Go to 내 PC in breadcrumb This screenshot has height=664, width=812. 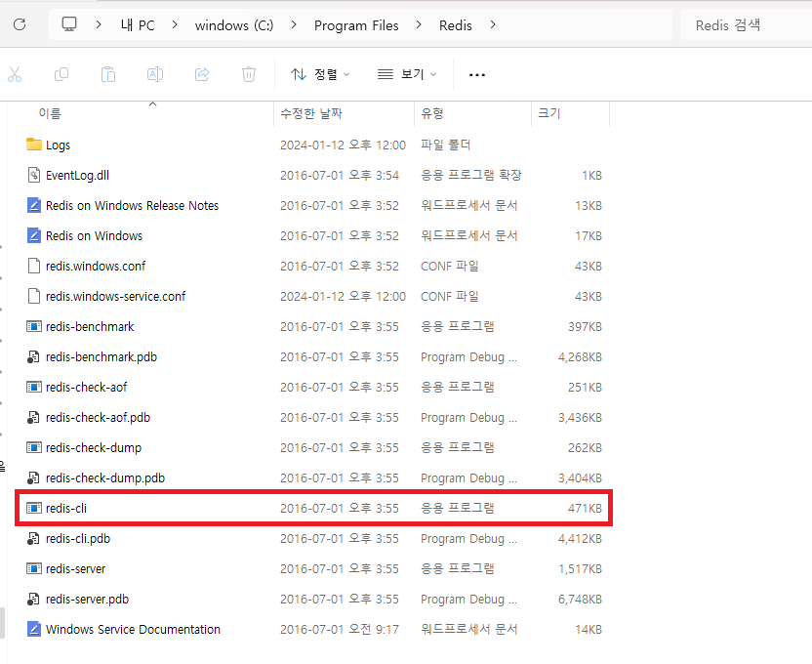(x=138, y=25)
